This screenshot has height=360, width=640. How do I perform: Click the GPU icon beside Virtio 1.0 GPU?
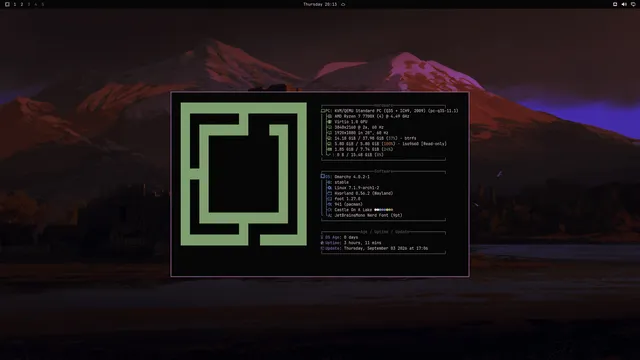[x=329, y=122]
